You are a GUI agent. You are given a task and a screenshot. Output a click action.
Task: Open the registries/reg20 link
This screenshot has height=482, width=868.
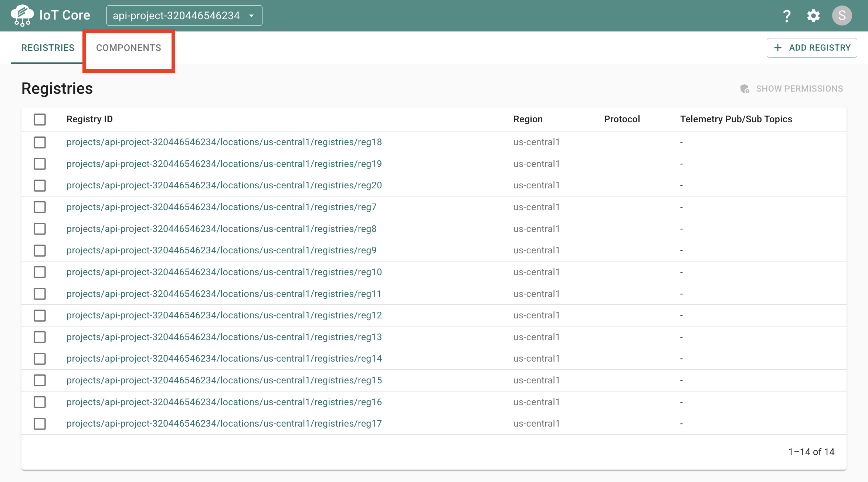[x=224, y=185]
